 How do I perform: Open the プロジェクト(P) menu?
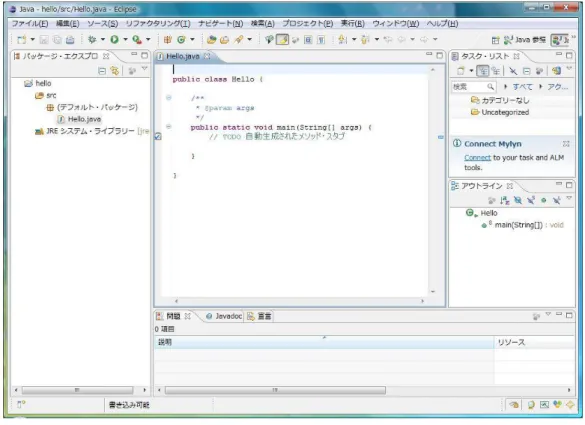click(307, 24)
